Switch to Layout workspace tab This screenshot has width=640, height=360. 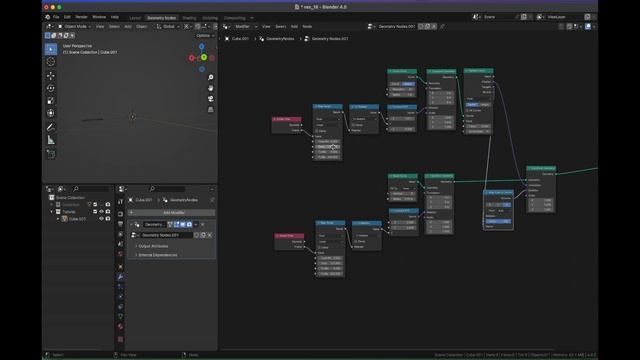point(135,18)
